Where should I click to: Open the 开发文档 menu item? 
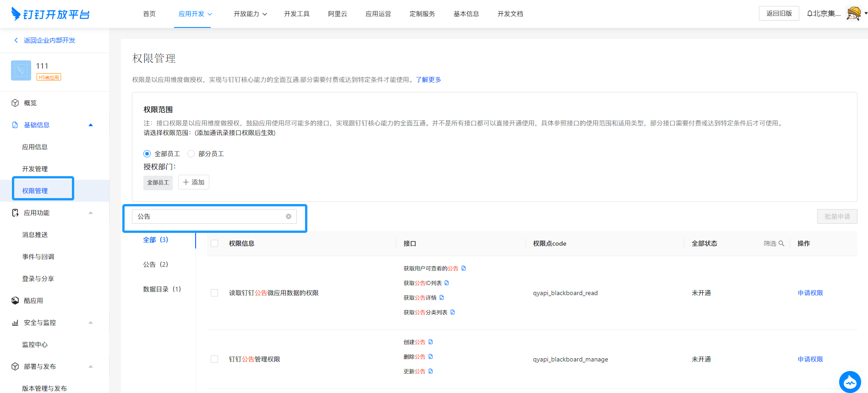point(510,14)
